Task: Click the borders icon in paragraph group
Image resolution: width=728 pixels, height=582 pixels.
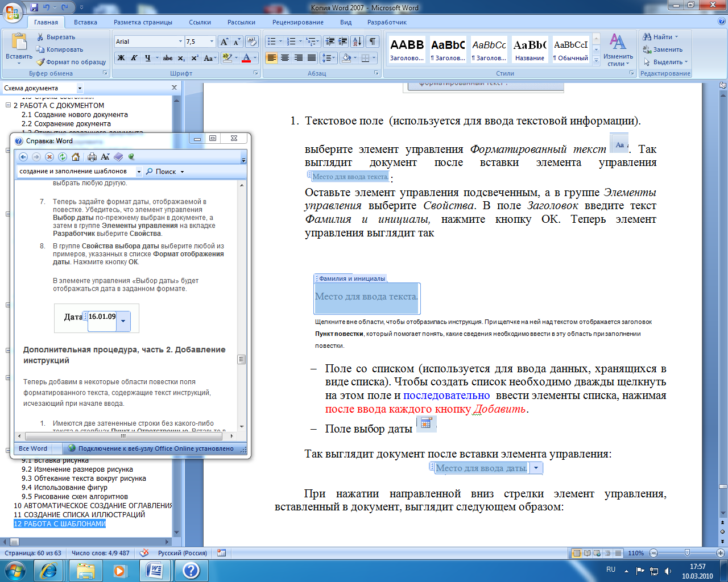Action: click(366, 58)
